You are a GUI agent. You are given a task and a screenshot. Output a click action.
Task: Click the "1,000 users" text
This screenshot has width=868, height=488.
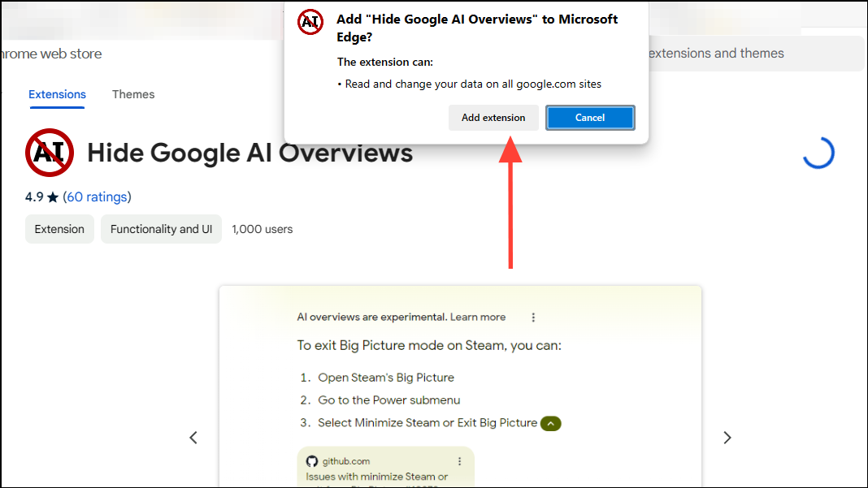point(262,229)
